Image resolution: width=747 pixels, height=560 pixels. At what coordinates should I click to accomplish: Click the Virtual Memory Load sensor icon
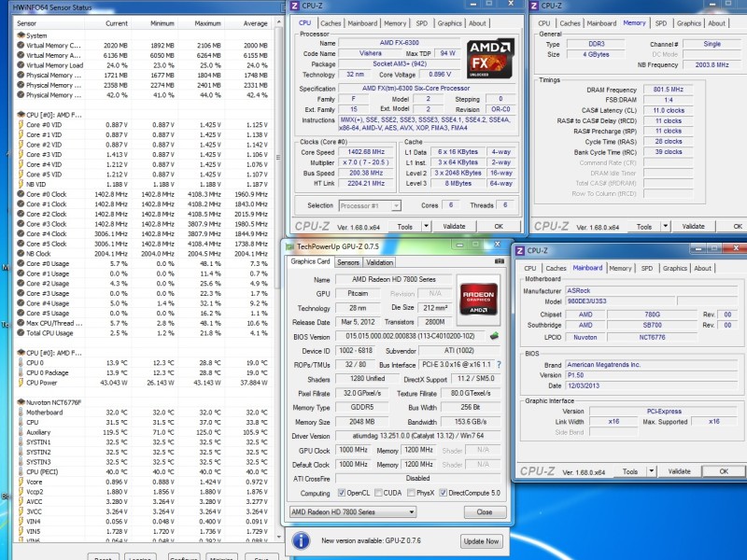21,65
